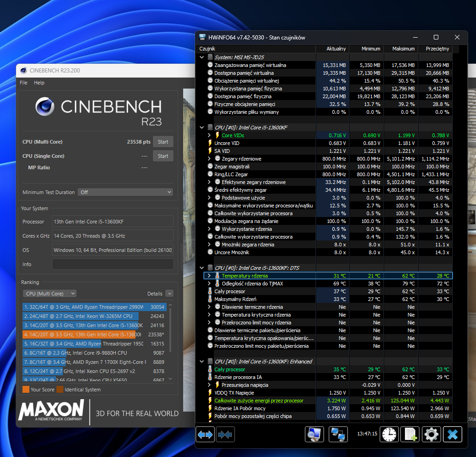Click the Uncore Mnożnik sensor icon
Image resolution: width=476 pixels, height=457 pixels.
coord(210,252)
